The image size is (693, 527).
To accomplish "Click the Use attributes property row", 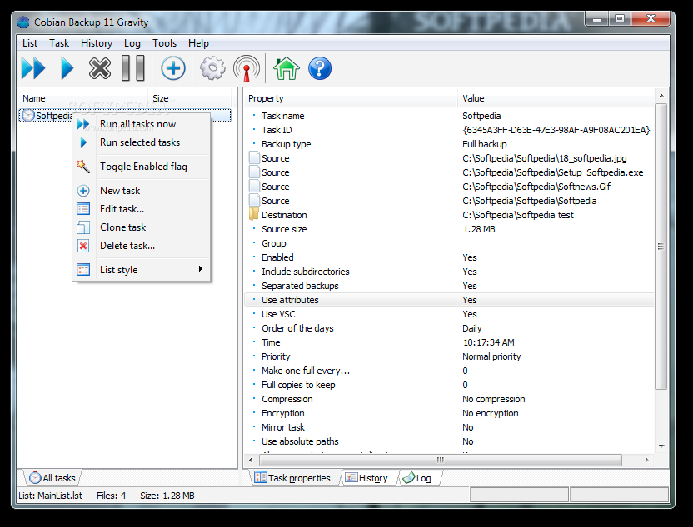I will (449, 300).
